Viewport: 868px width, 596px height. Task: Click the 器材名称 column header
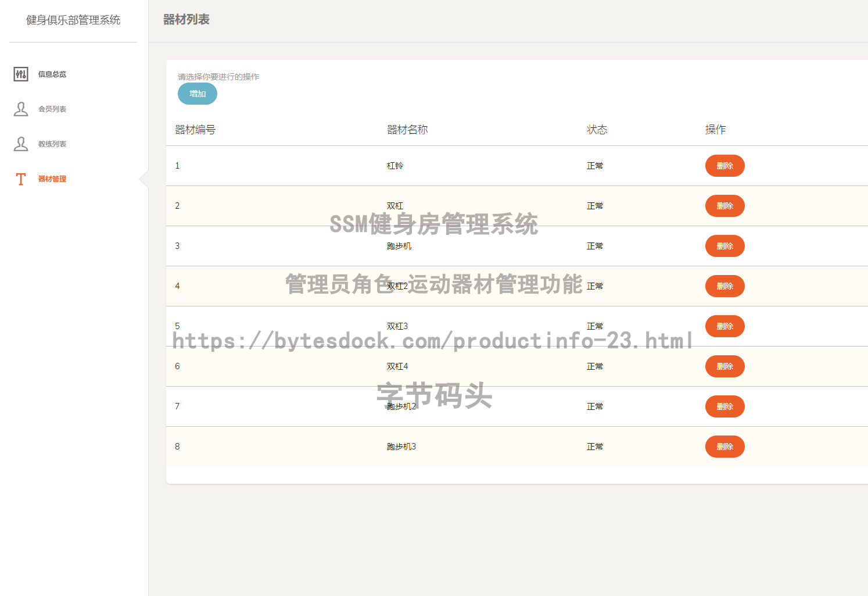(407, 130)
